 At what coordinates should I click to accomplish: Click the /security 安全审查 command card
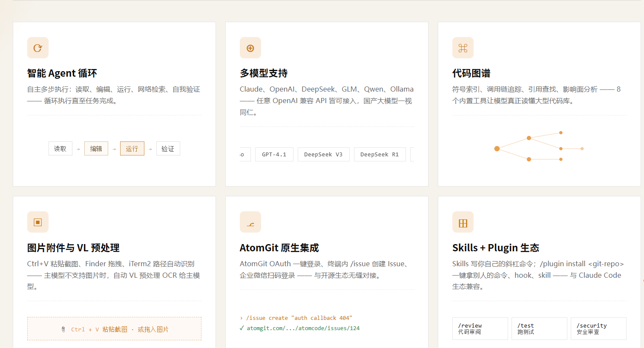coord(598,328)
